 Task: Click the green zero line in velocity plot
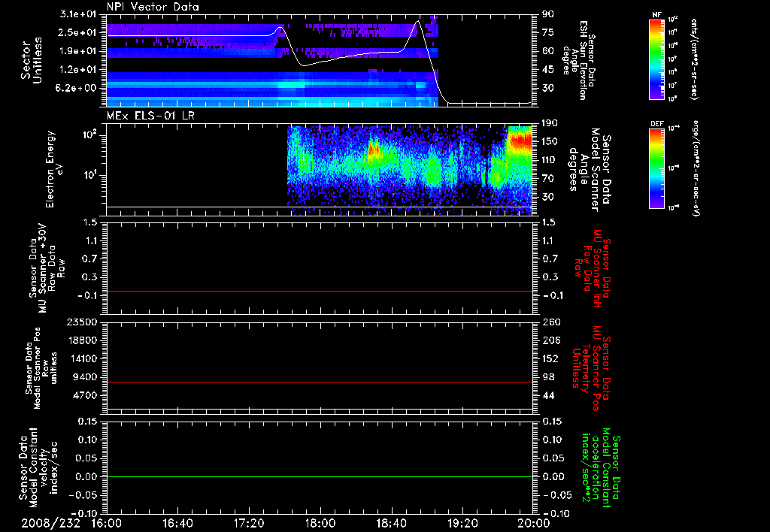[320, 476]
